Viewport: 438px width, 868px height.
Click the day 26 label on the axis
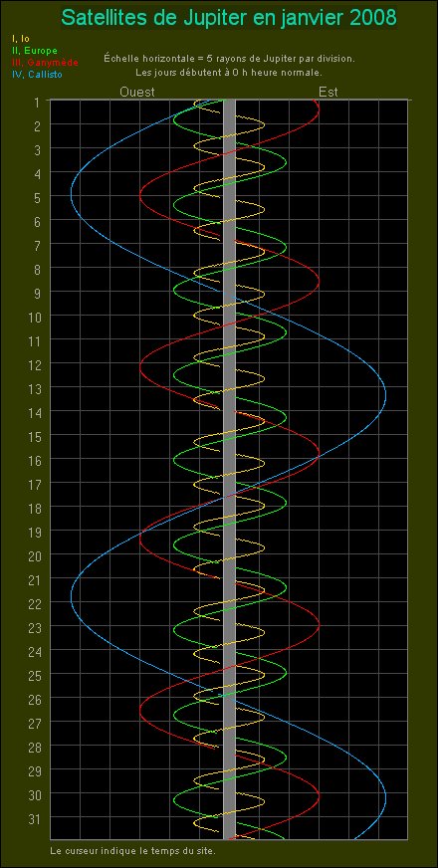34,698
